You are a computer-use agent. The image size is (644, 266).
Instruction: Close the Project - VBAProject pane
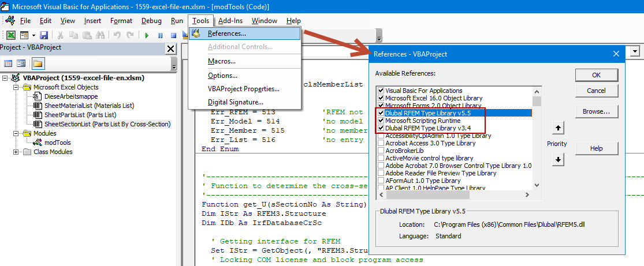pos(171,49)
